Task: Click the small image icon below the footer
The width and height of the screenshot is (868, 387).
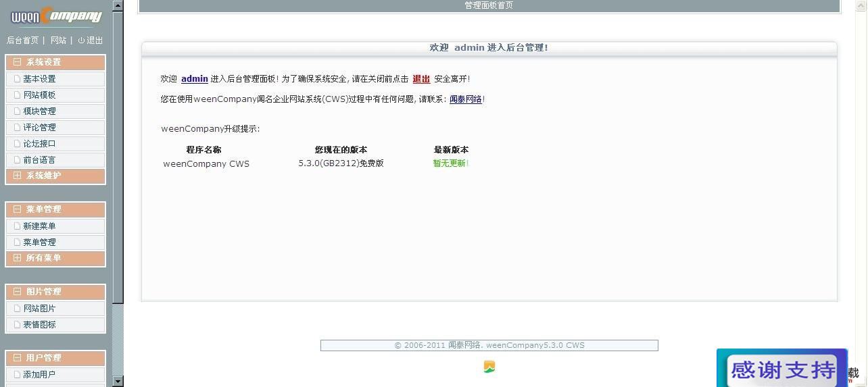Action: 489,367
